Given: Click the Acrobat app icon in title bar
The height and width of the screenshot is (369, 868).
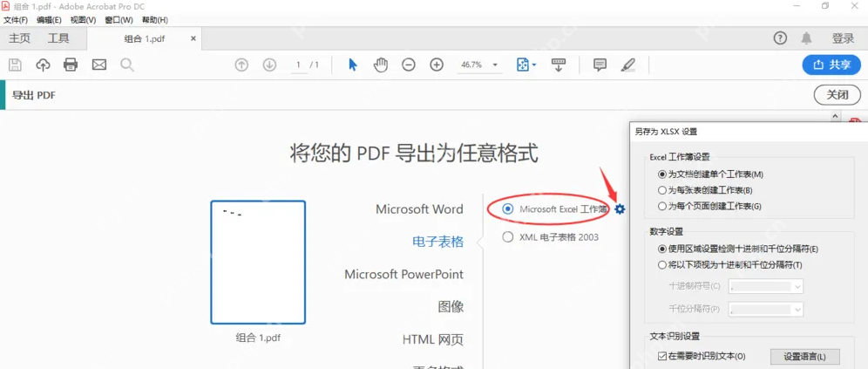Looking at the screenshot, I should point(6,5).
